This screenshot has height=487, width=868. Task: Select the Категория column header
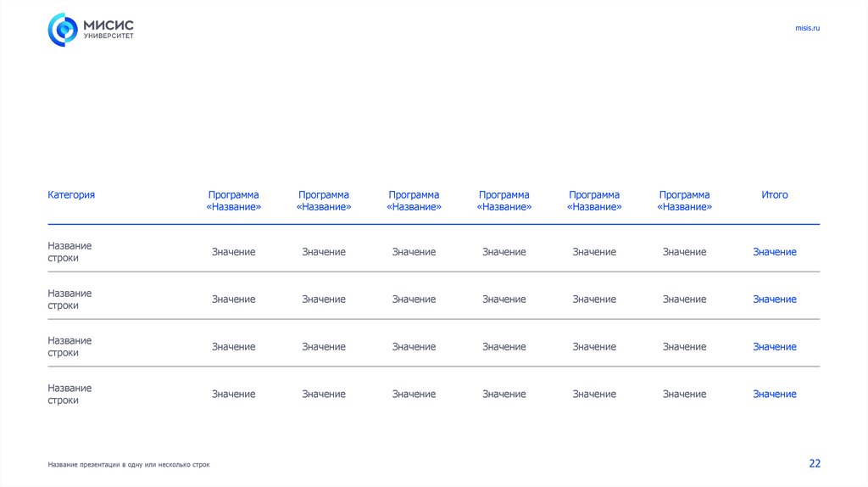(71, 195)
